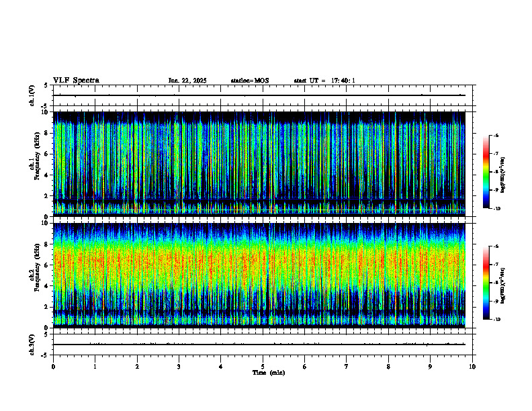This screenshot has width=532, height=411.
Task: Click the "-10" label on ch.2 color bar
Action: click(497, 319)
